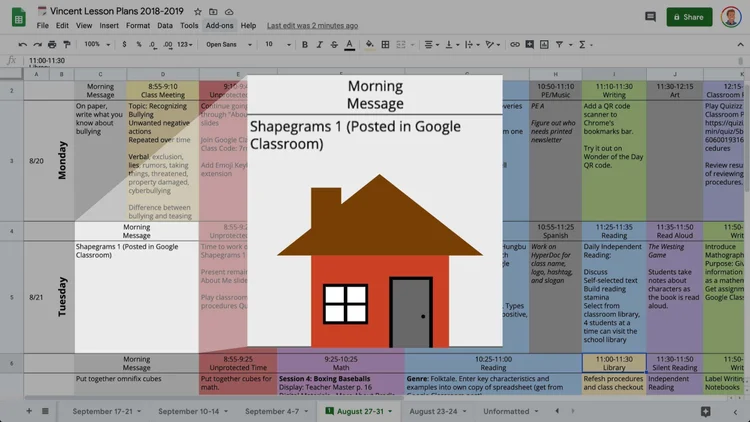Open the functions sigma dropdown
This screenshot has height=422, width=750.
[x=585, y=44]
